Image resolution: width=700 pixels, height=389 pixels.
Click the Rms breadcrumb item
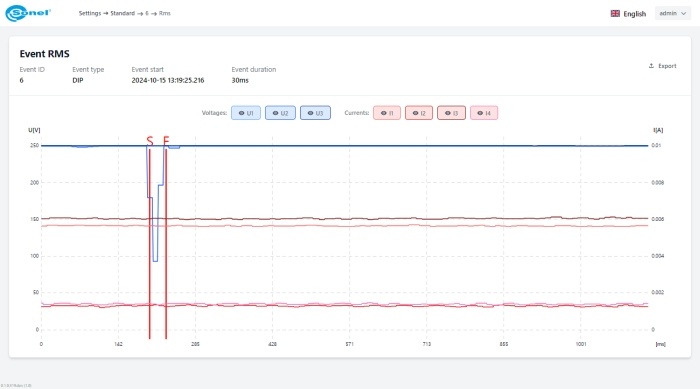click(165, 13)
